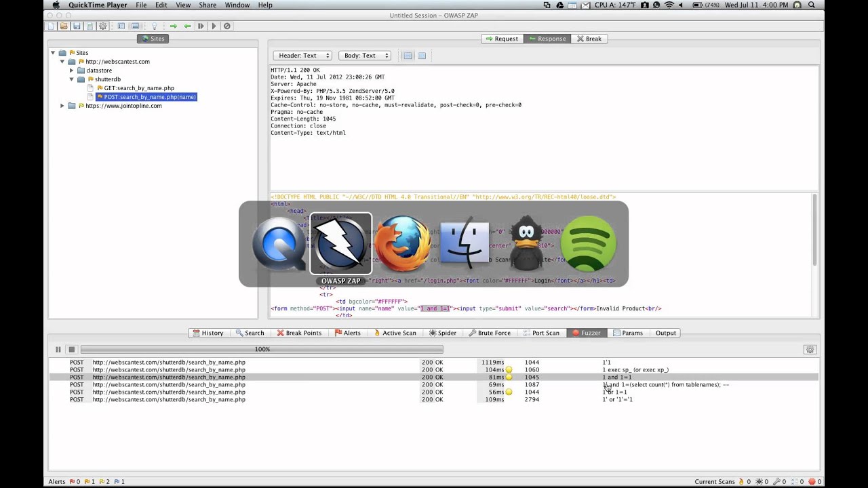
Task: Select OWASP ZAP in app switcher
Action: 341,244
